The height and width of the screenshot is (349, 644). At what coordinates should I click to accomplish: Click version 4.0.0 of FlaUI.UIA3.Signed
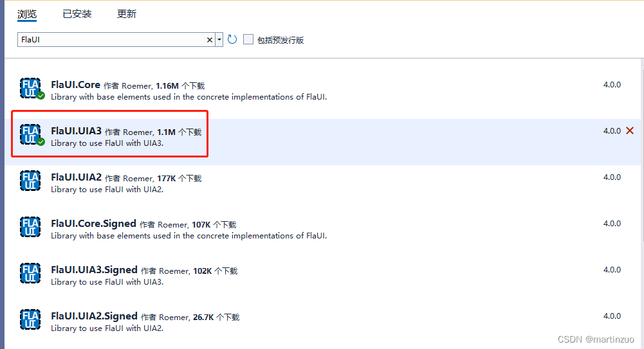[x=612, y=270]
